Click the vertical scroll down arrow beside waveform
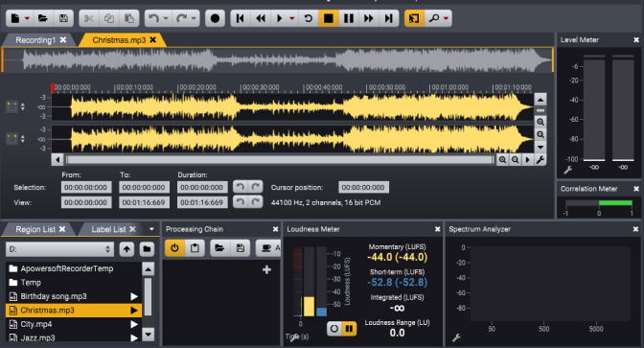644x348 pixels. (540, 147)
